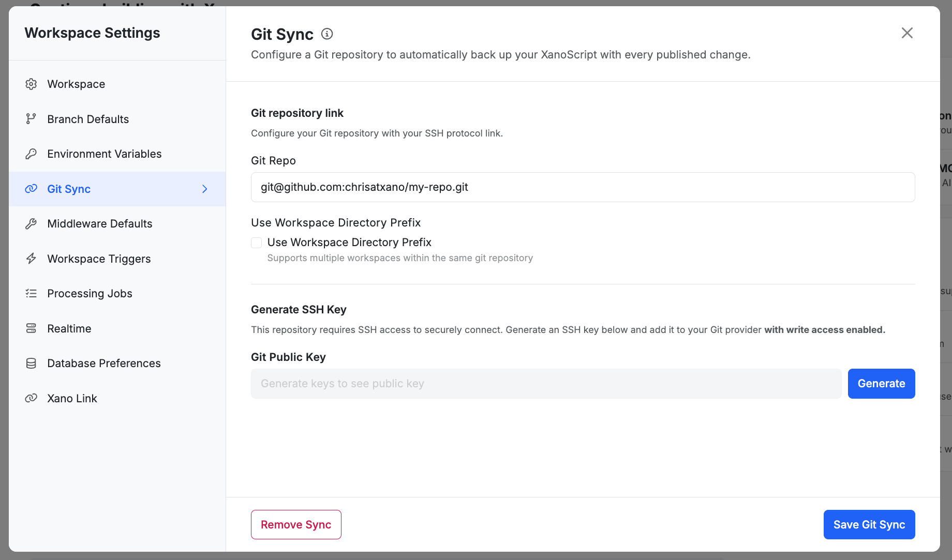952x560 pixels.
Task: Open the Processing Jobs settings
Action: (89, 293)
